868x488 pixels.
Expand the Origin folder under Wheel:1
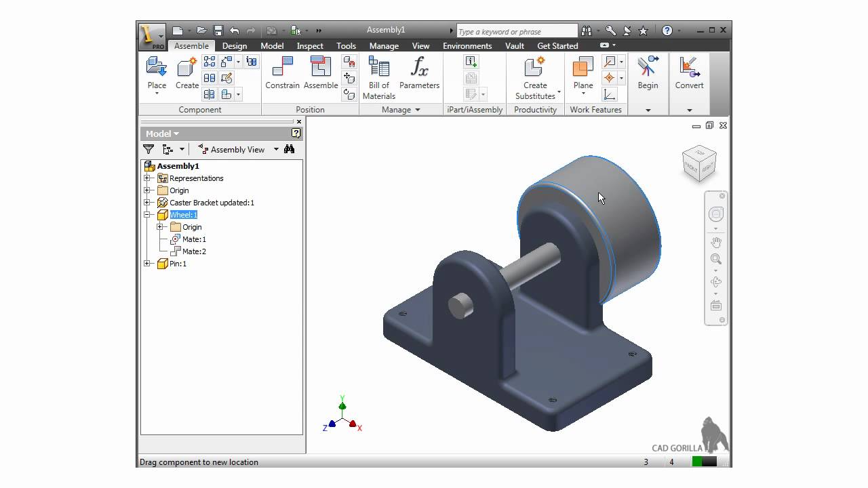[160, 227]
